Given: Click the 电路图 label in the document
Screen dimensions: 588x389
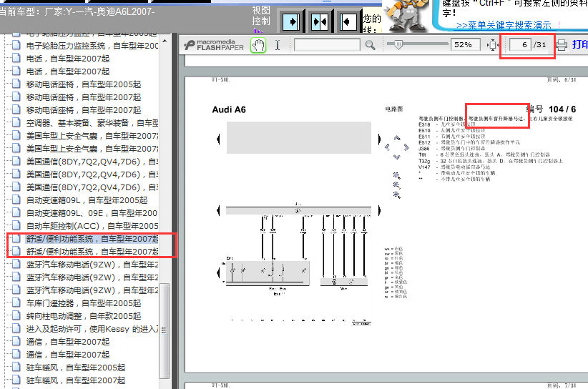Looking at the screenshot, I should coord(393,109).
